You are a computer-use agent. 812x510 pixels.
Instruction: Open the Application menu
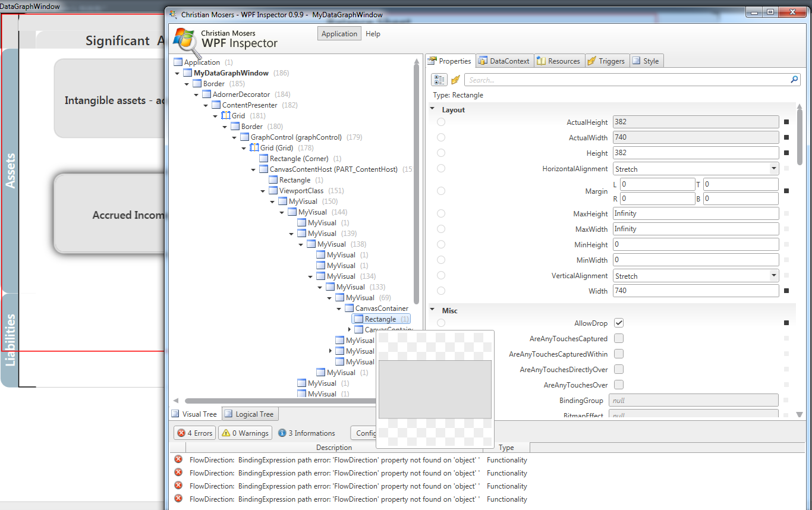click(x=339, y=34)
